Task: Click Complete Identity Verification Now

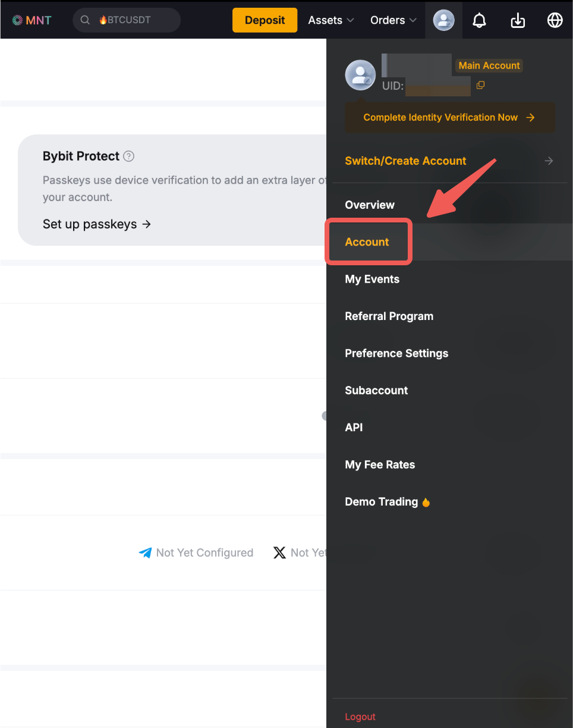Action: [x=449, y=118]
